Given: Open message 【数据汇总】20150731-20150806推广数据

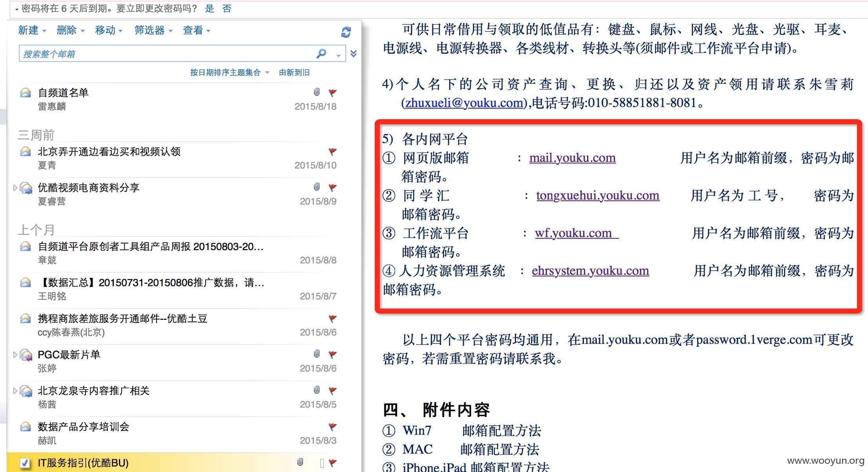Looking at the screenshot, I should coord(177,289).
